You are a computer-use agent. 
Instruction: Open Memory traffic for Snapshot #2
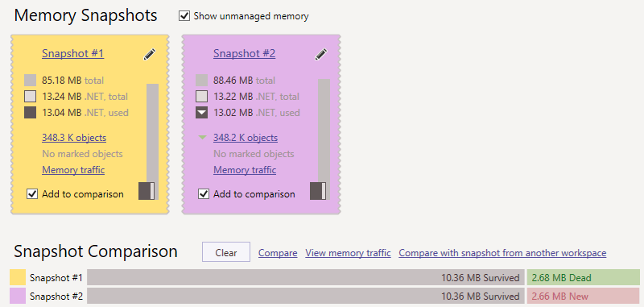click(245, 170)
